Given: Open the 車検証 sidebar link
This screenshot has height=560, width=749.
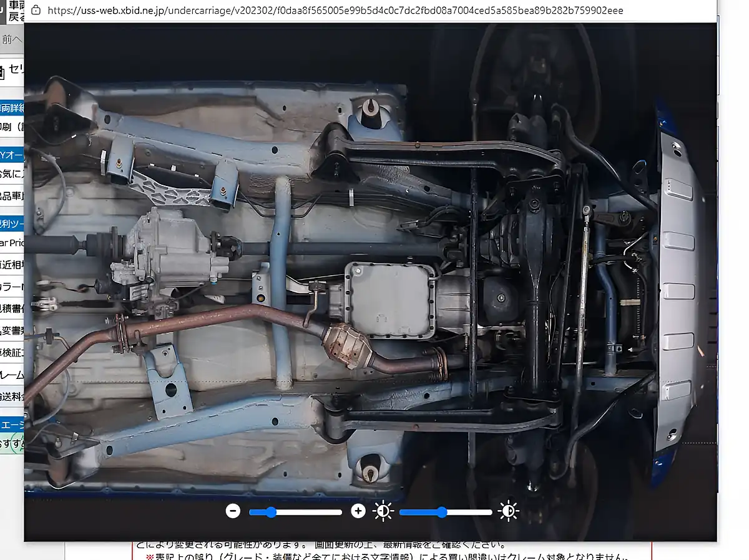Looking at the screenshot, I should pyautogui.click(x=12, y=353).
